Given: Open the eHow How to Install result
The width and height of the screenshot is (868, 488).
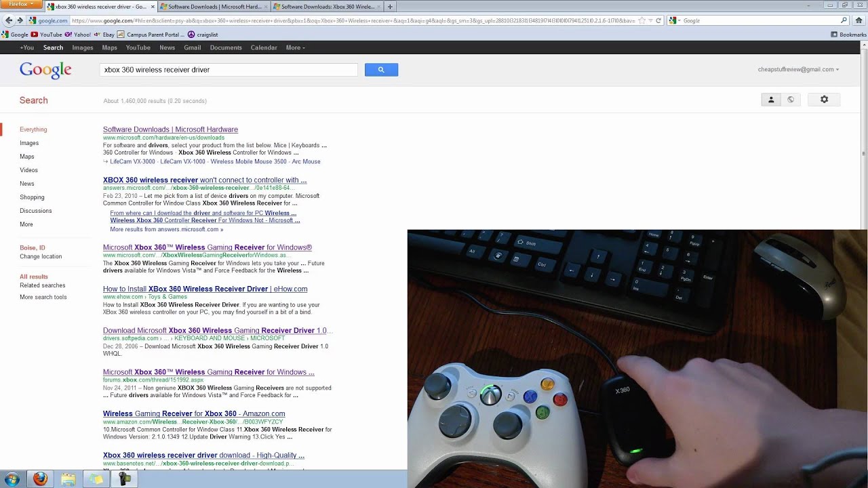Looking at the screenshot, I should [205, 289].
